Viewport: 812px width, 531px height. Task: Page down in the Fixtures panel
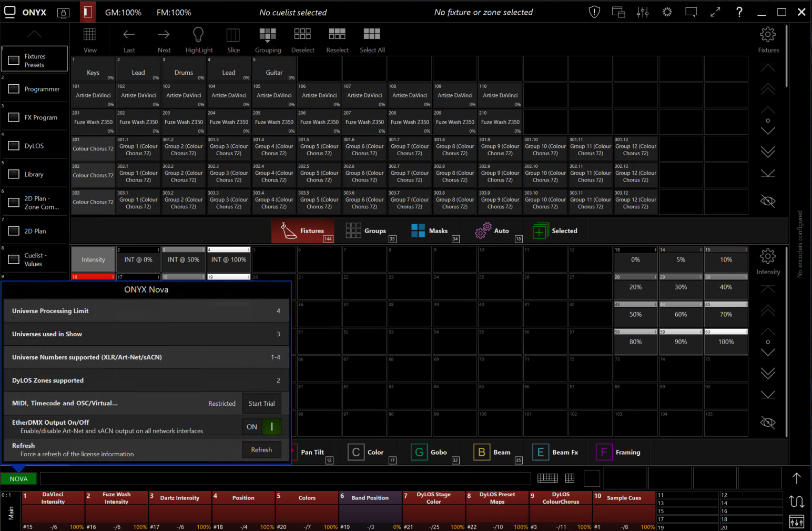click(x=768, y=152)
